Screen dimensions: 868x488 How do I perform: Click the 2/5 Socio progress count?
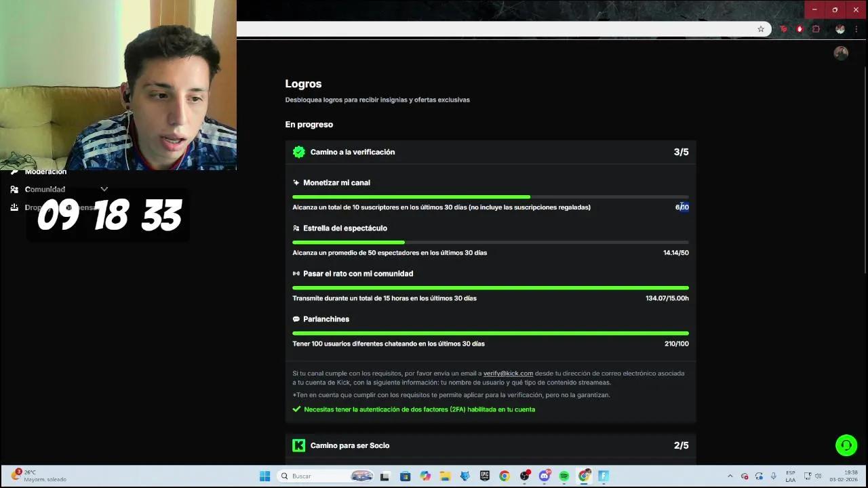coord(681,445)
